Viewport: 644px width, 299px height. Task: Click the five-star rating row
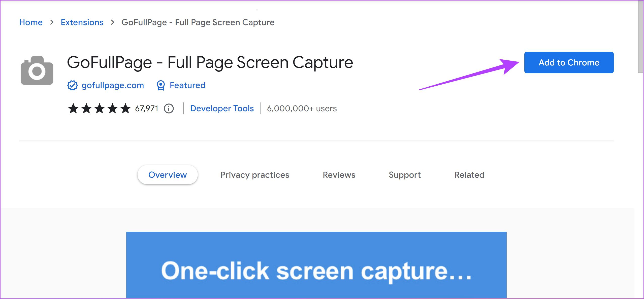tap(99, 108)
